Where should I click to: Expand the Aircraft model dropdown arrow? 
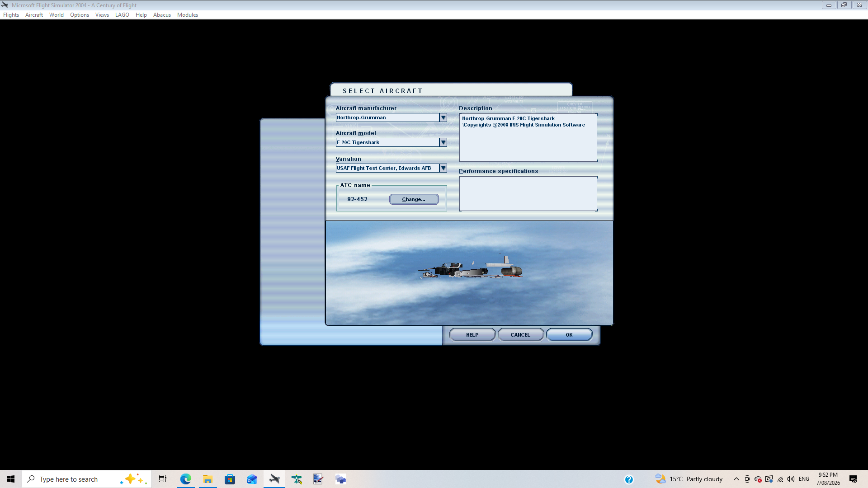(x=443, y=142)
